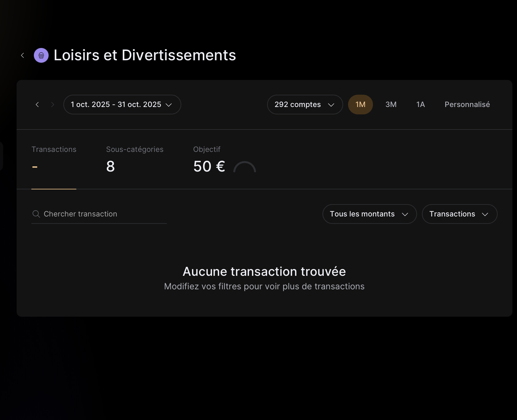
Task: Click the Loisirs et Divertissements page title
Action: 145,55
